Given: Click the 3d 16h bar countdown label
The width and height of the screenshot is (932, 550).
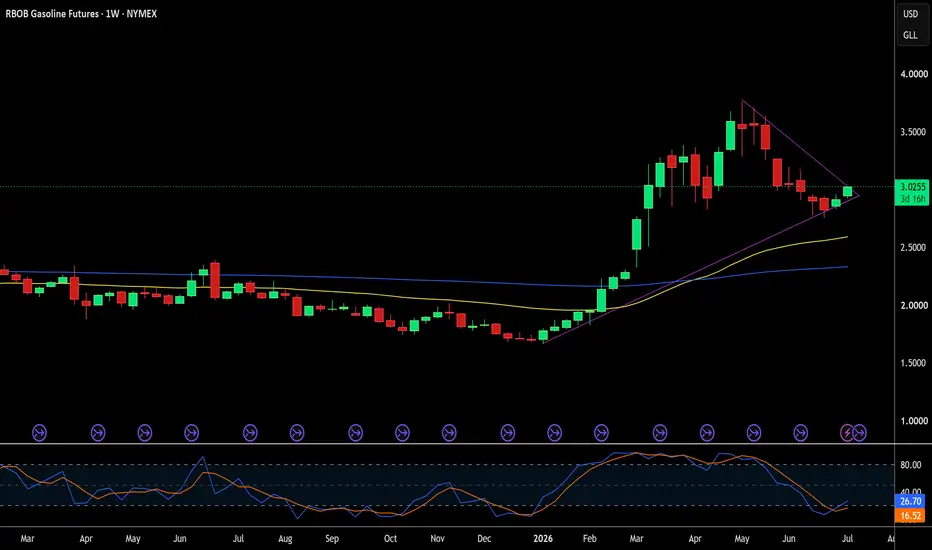Looking at the screenshot, I should click(x=912, y=199).
